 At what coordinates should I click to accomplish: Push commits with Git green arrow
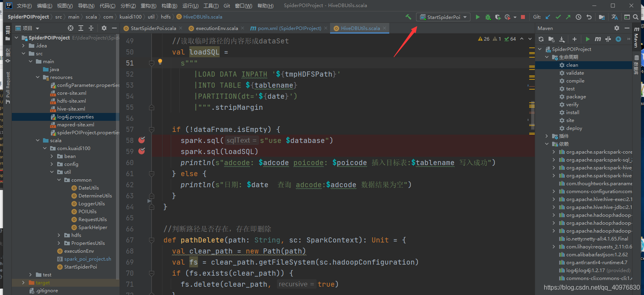pos(568,17)
